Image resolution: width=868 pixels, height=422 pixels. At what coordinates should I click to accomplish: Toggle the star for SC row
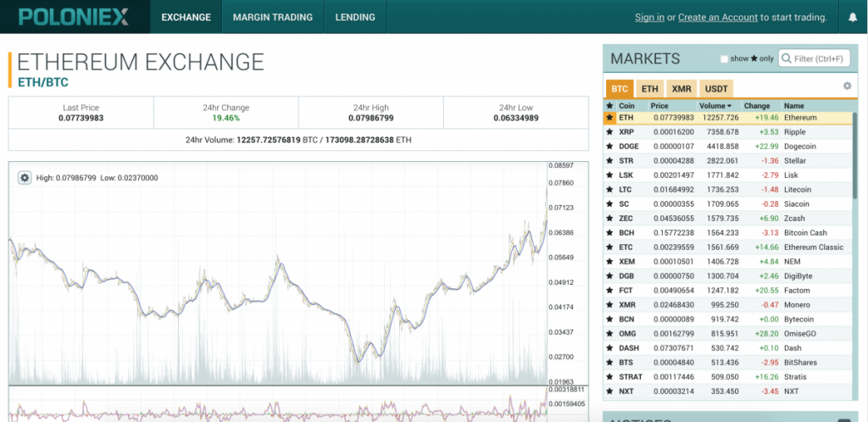tap(609, 204)
